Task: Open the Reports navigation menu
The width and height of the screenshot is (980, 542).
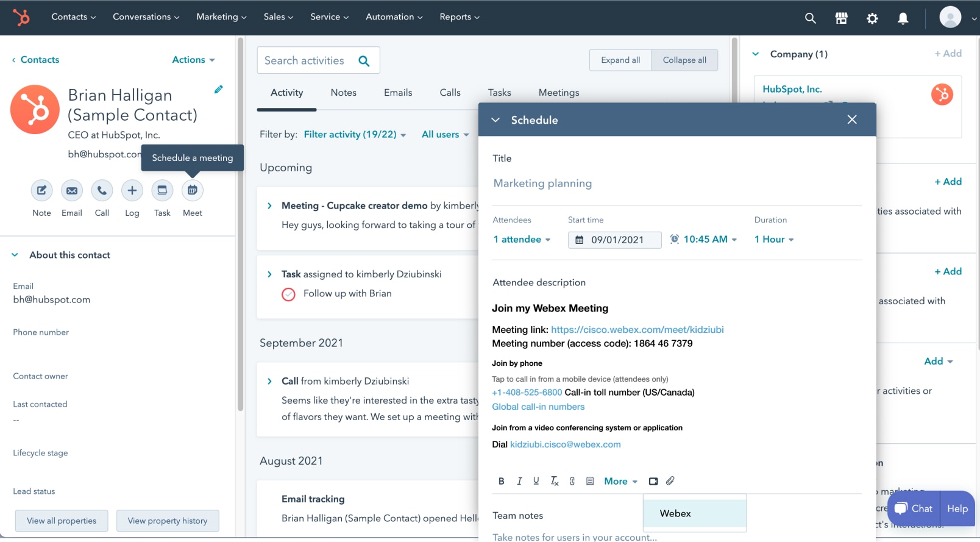Action: (460, 17)
